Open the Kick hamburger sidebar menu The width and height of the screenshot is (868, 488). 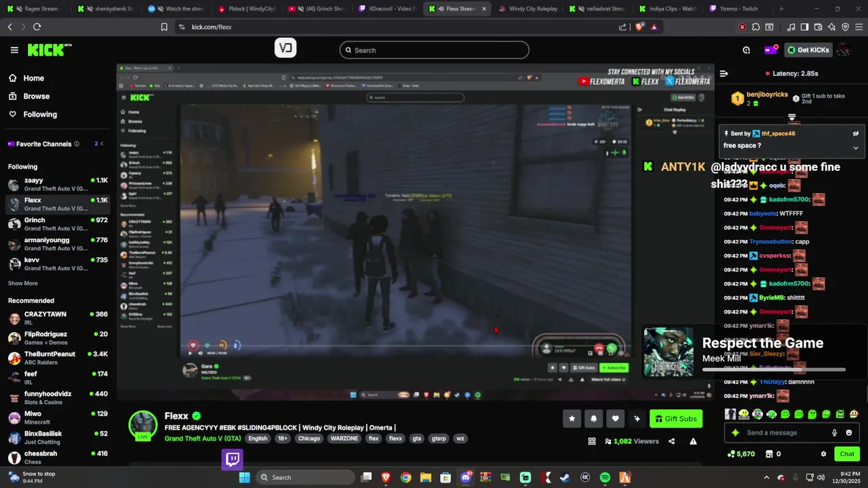[14, 50]
